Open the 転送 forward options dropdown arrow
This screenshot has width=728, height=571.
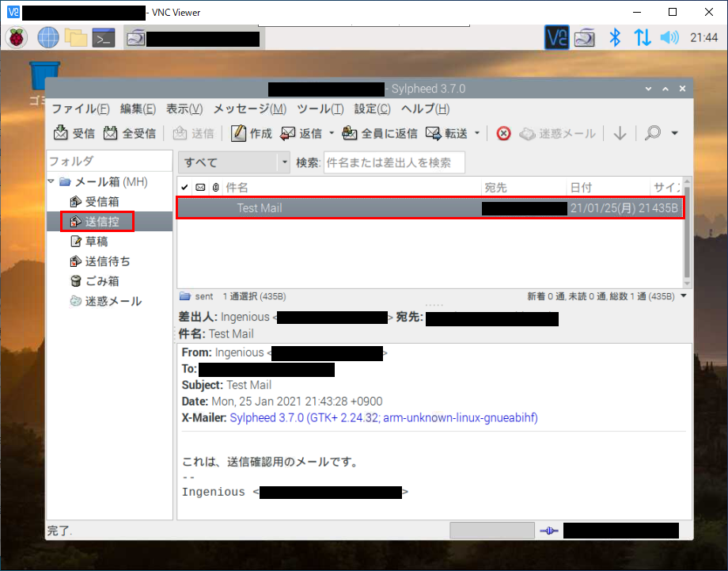477,134
